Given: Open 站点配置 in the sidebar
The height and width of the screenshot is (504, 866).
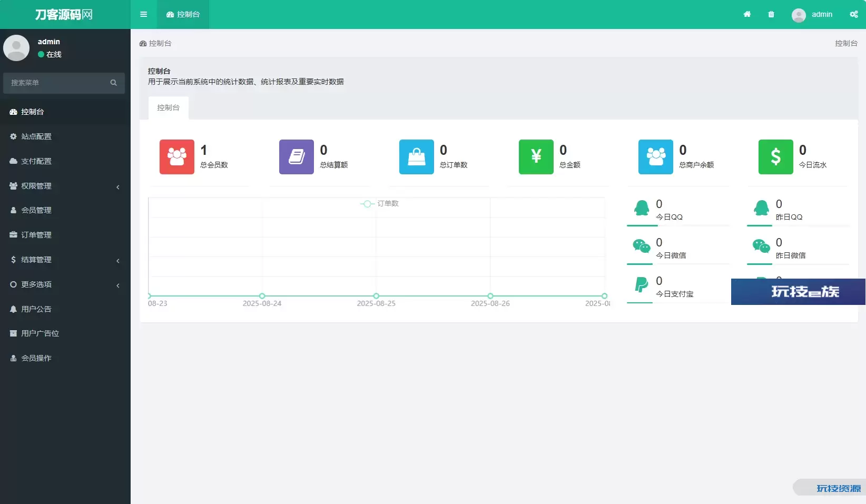Looking at the screenshot, I should pyautogui.click(x=36, y=136).
